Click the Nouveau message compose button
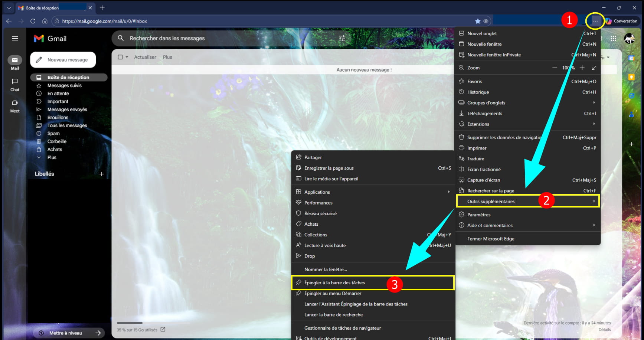644x340 pixels. tap(63, 60)
